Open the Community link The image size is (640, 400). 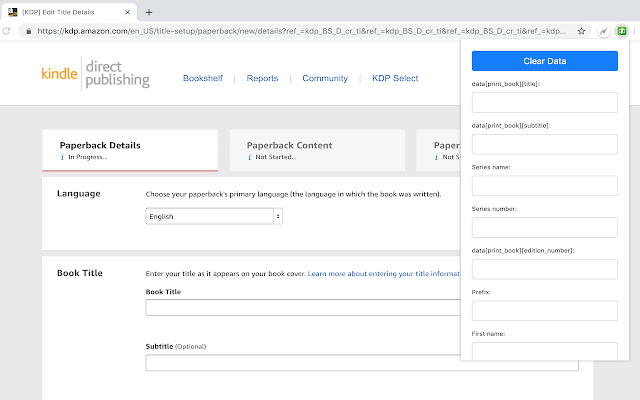pyautogui.click(x=325, y=78)
